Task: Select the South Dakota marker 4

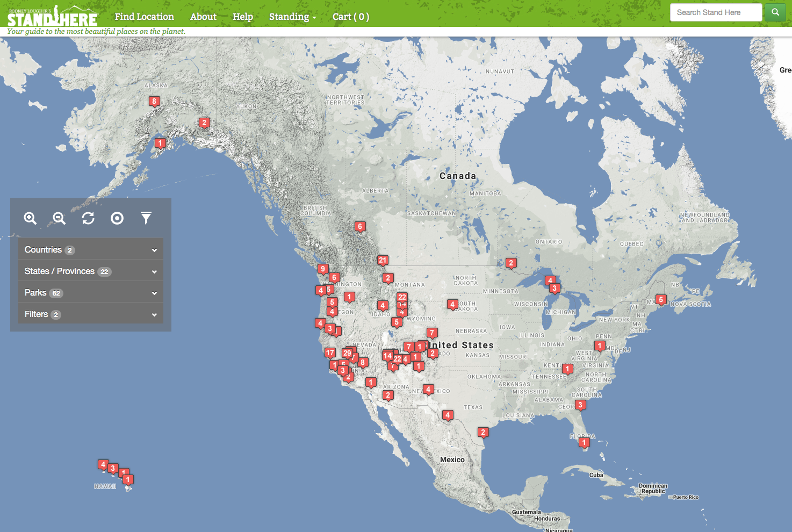Action: [453, 305]
